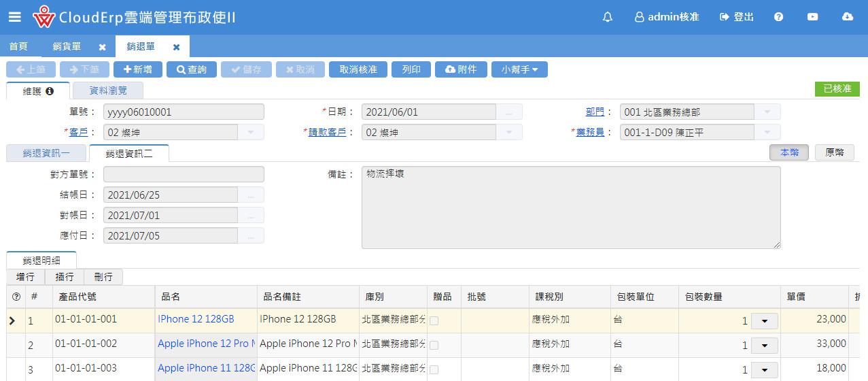Open the 附件 attachments button

click(x=461, y=69)
